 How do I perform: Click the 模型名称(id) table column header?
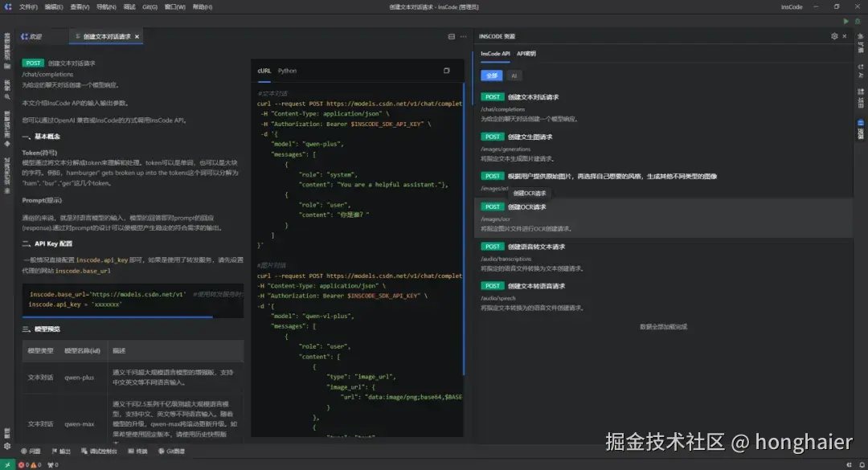82,351
